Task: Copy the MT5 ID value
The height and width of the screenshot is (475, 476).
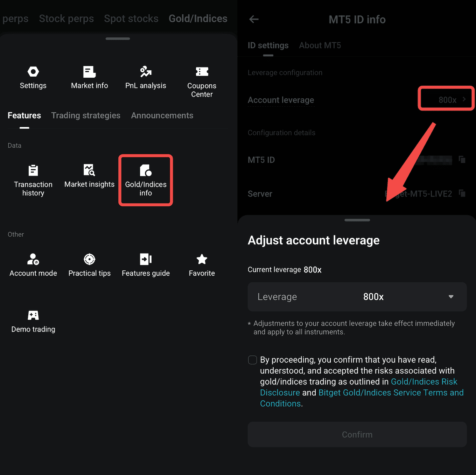Action: pyautogui.click(x=462, y=159)
